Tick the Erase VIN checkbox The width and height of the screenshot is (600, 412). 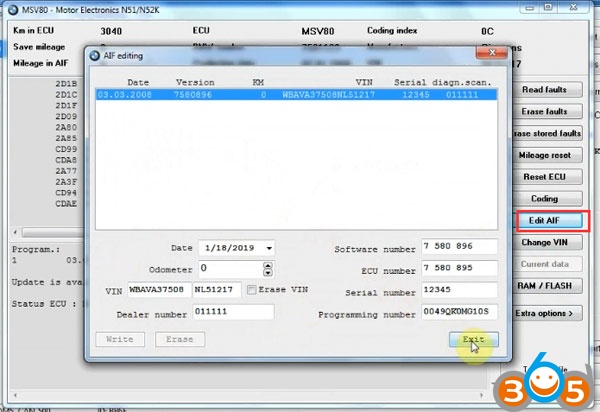click(x=251, y=290)
